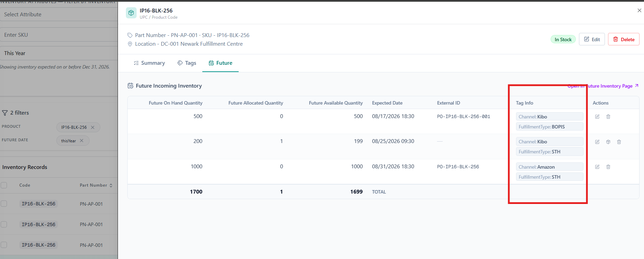
Task: Check the first IP16-BLK-256 record checkbox
Action: pyautogui.click(x=4, y=204)
